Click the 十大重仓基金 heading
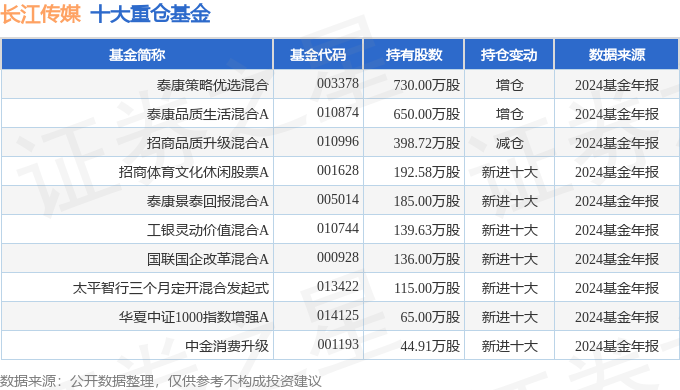This screenshot has width=680, height=390. click(x=150, y=13)
